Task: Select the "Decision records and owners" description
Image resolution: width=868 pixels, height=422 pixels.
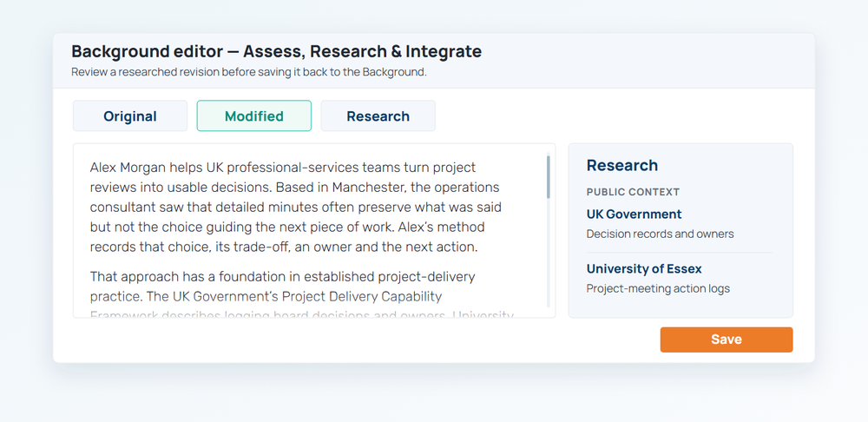Action: click(660, 234)
